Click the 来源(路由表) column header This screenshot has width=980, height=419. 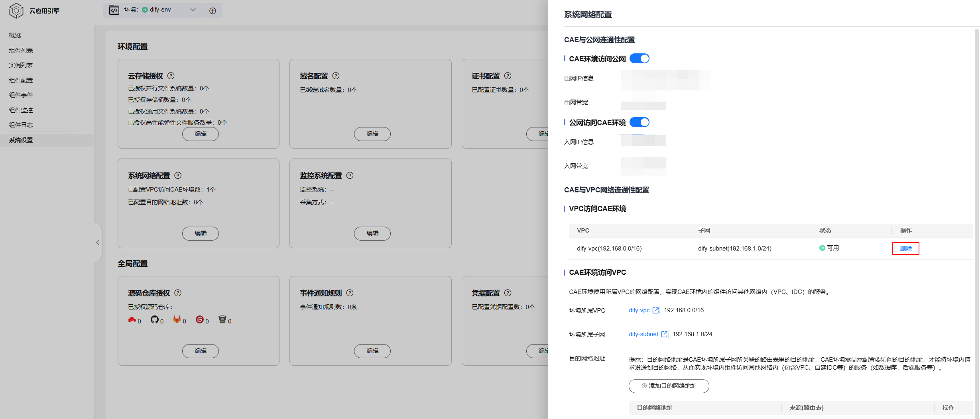pyautogui.click(x=807, y=408)
